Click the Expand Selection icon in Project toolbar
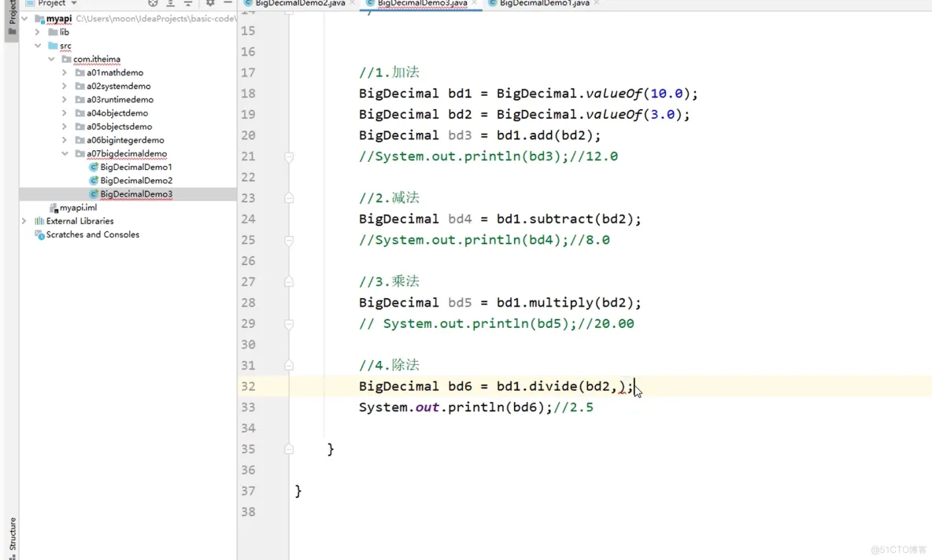This screenshot has width=932, height=560. coord(170,3)
